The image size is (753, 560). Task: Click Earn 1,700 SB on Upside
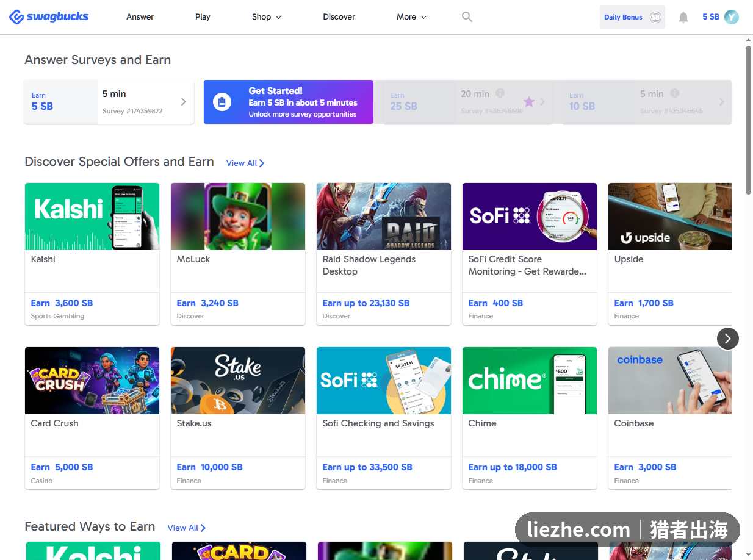tap(644, 303)
